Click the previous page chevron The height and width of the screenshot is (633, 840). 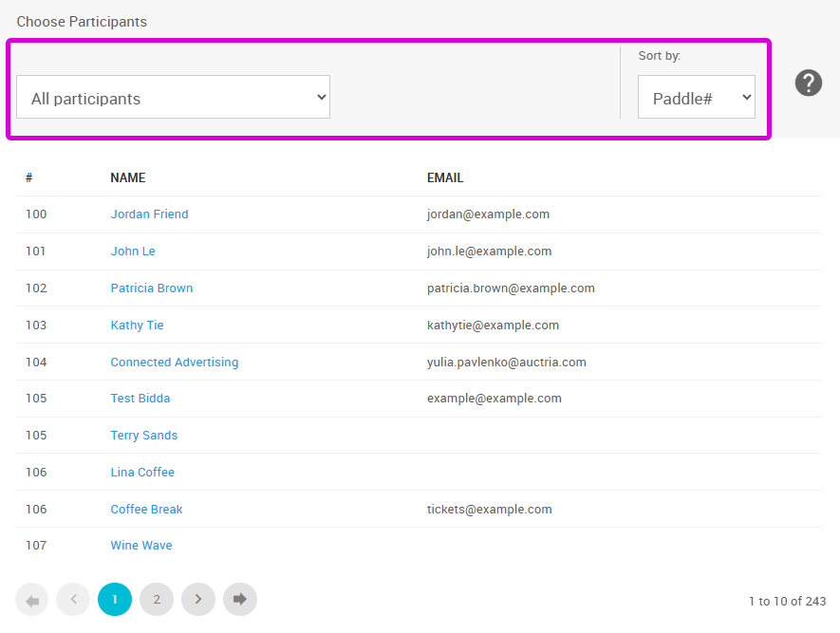point(73,600)
